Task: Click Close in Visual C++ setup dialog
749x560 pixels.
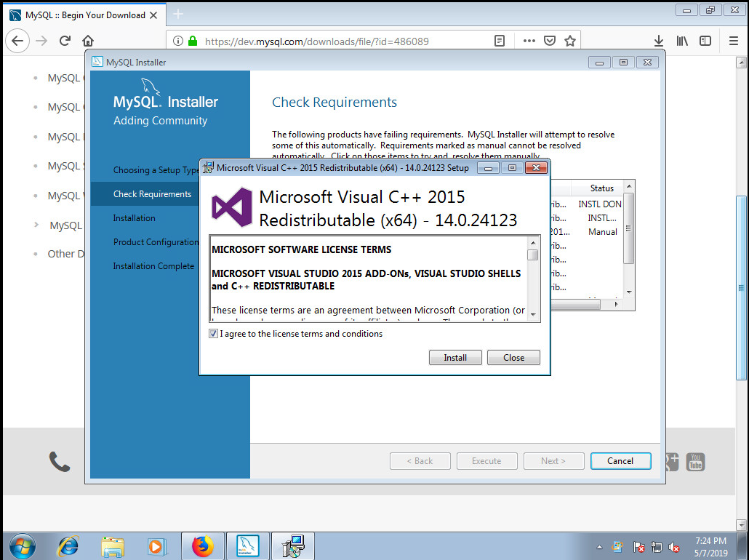Action: click(513, 357)
